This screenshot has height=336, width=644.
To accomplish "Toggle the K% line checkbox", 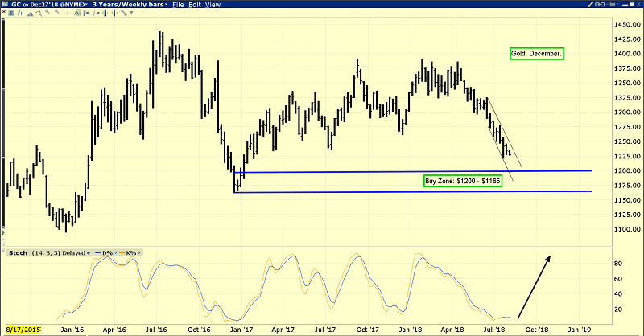I will tap(138, 253).
